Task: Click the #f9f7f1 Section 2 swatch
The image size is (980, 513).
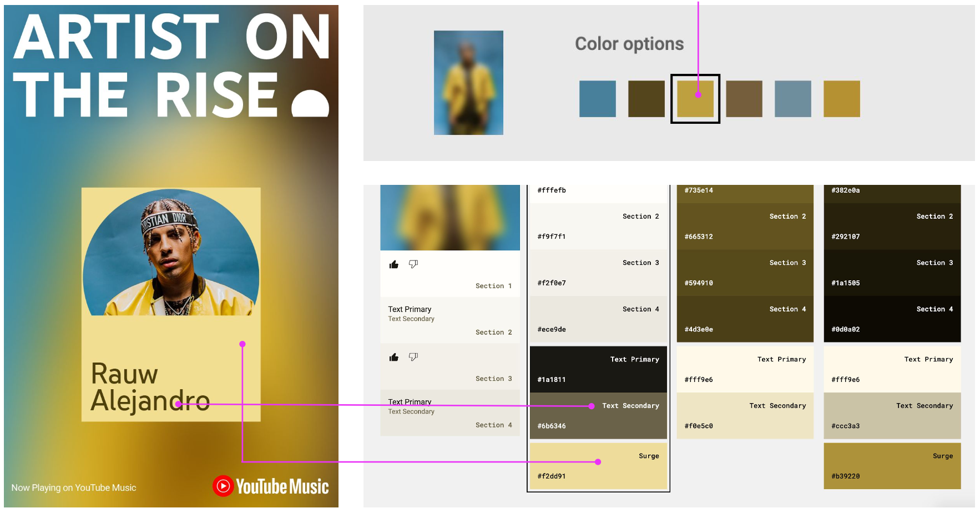Action: [x=598, y=227]
